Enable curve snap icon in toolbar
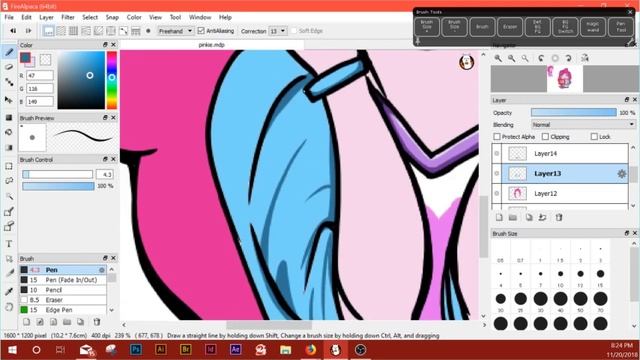The height and width of the screenshot is (360, 640). point(124,31)
